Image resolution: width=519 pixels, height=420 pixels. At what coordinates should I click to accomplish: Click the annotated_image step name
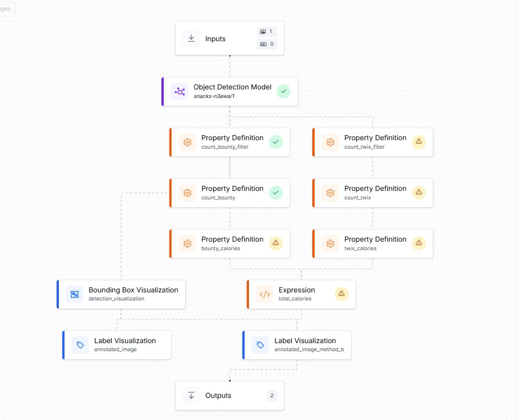116,349
